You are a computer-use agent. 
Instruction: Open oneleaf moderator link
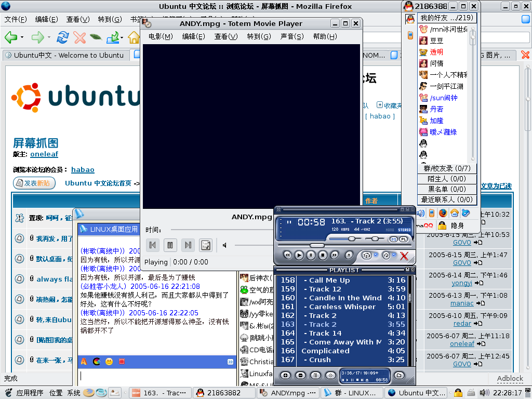[44, 154]
